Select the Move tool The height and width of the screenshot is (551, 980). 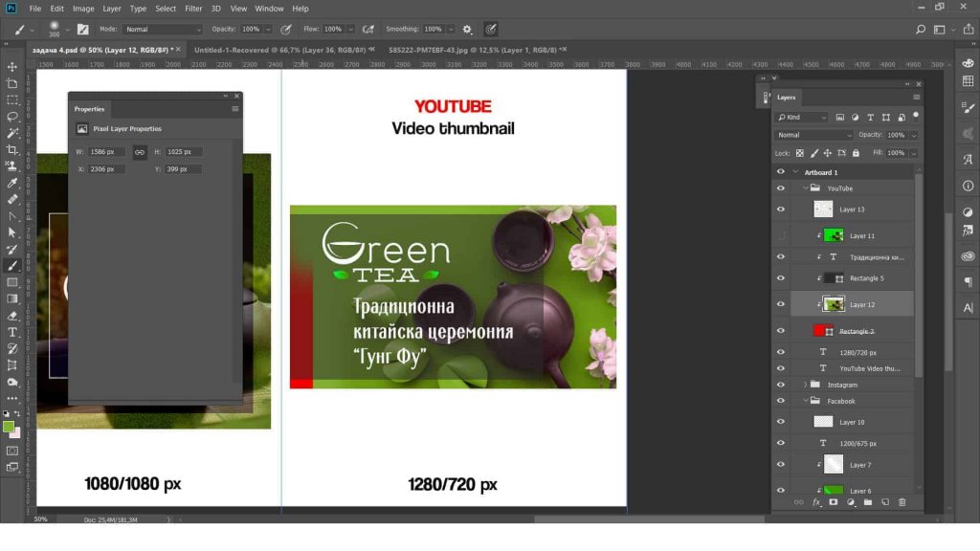11,66
